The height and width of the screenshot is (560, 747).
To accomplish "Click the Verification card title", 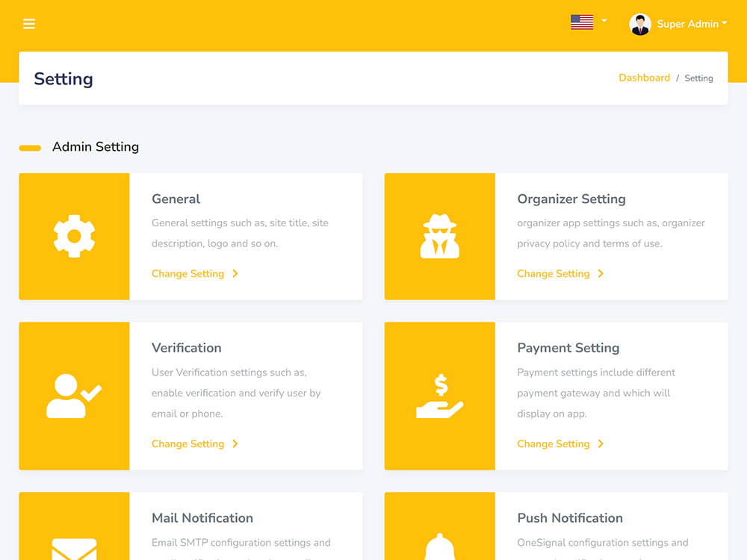I will [x=186, y=348].
